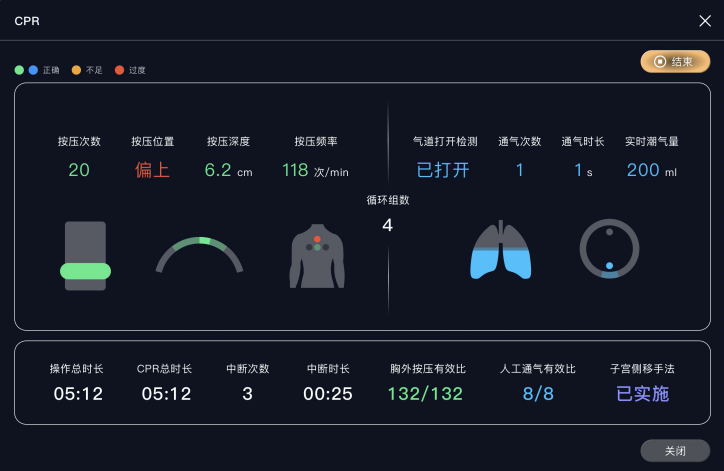Click the 中断时长 label
This screenshot has height=471, width=724.
328,368
